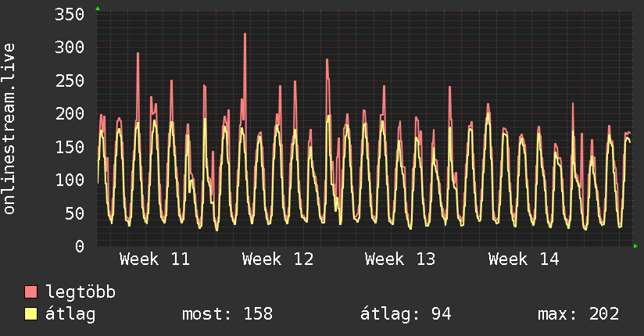Click the onlinestream.live vertical axis title
The image size is (644, 336).
pos(9,129)
